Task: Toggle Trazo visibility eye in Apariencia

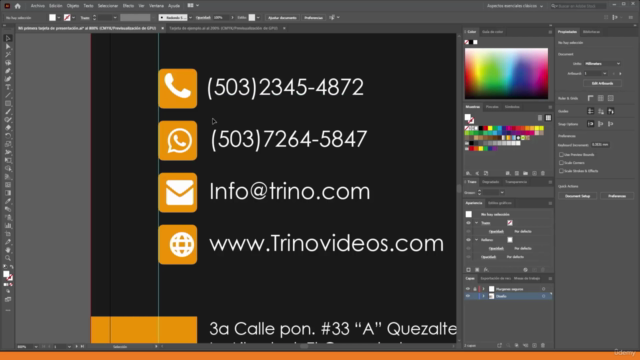Action: pos(468,223)
